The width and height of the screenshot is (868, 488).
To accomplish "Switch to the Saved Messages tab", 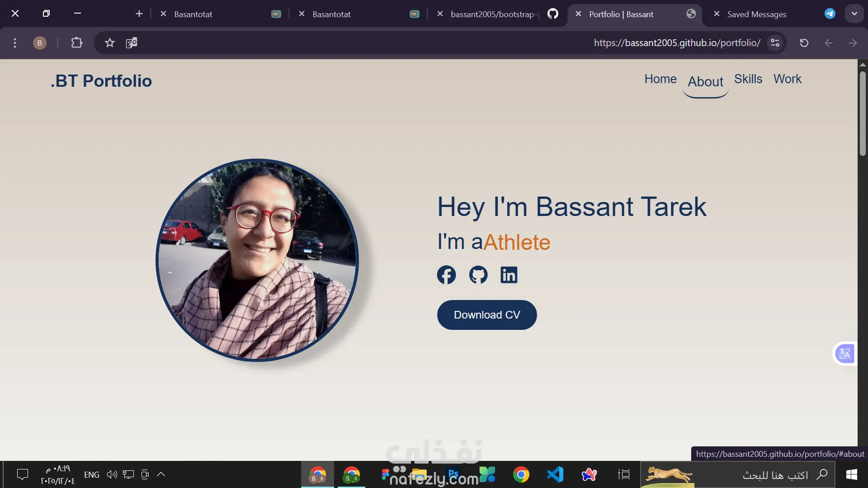I will click(x=756, y=14).
